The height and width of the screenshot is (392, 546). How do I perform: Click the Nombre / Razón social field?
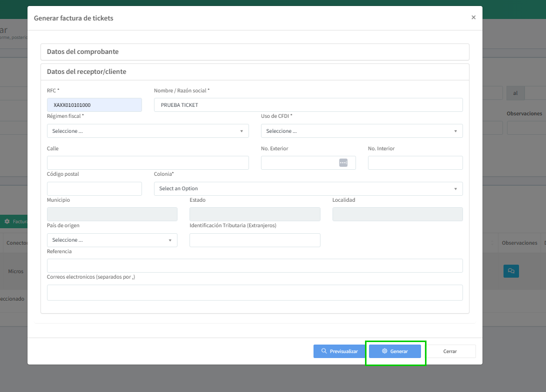click(x=308, y=105)
